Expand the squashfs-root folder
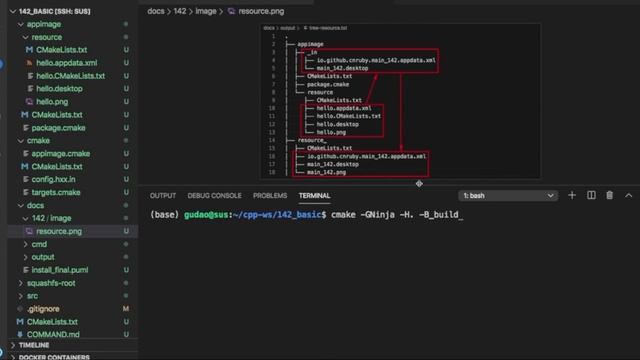The image size is (640, 360). point(20,283)
